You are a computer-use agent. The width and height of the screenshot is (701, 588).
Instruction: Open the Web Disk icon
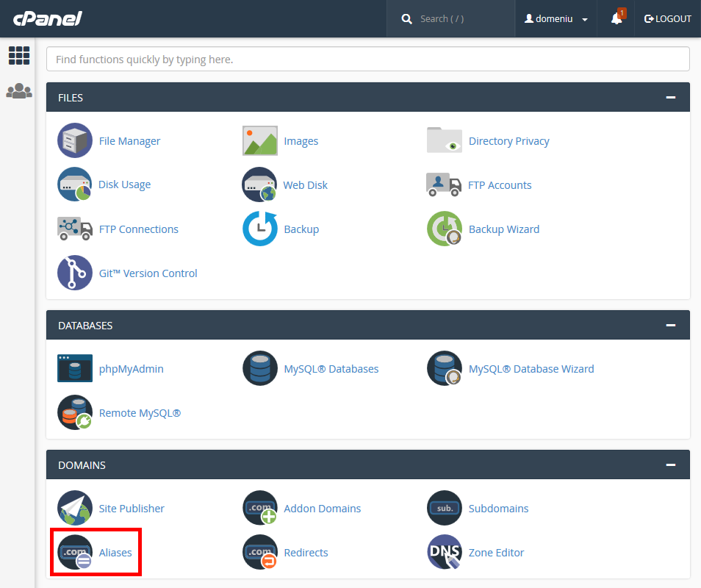(x=259, y=184)
